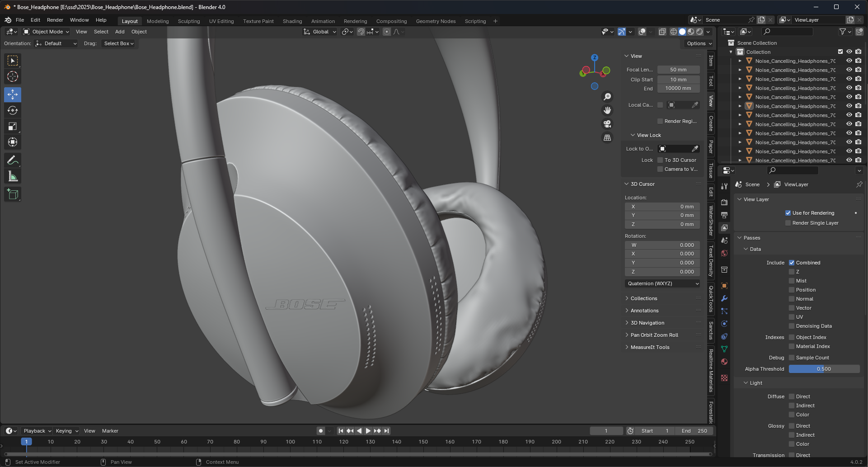Image resolution: width=868 pixels, height=467 pixels.
Task: Click the Focal Length value field
Action: [678, 70]
